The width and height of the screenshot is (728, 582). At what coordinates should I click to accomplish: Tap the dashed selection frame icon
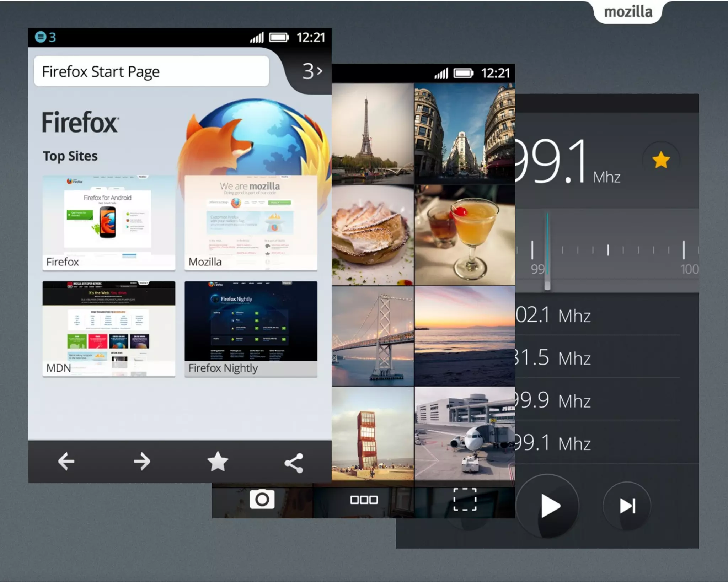coord(465,500)
